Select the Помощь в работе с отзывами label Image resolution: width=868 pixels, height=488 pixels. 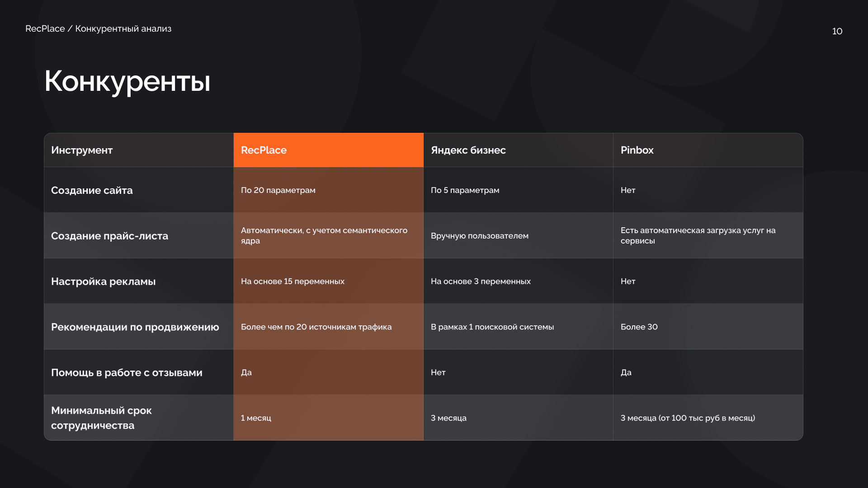(x=127, y=373)
